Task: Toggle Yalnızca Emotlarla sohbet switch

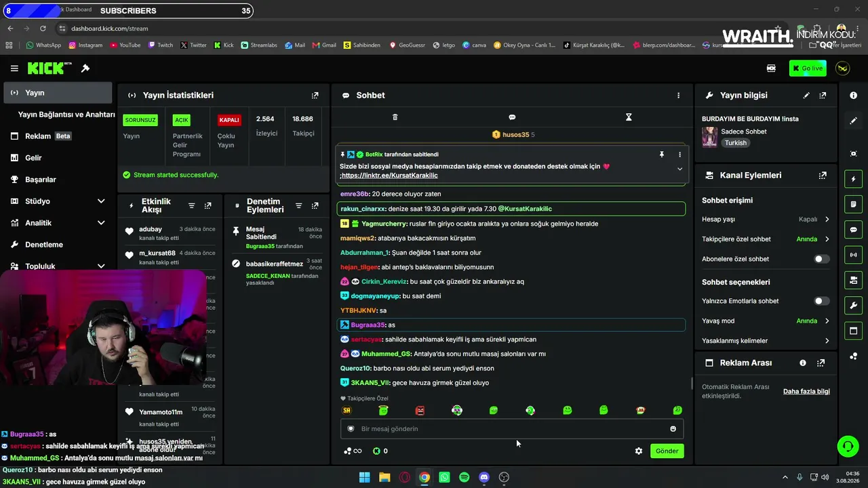Action: click(821, 301)
